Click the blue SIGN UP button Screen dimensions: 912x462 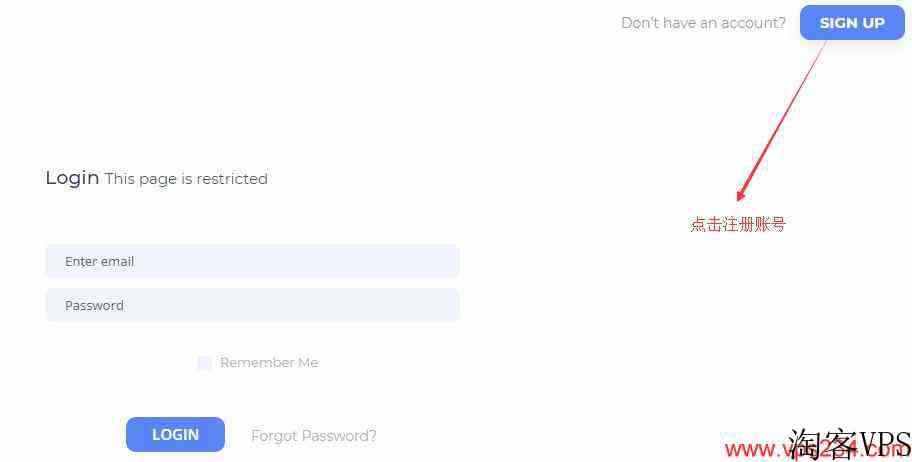pos(852,23)
